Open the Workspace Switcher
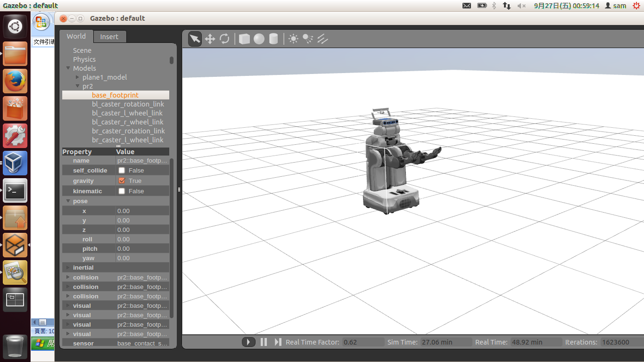The image size is (644, 362). [15, 300]
